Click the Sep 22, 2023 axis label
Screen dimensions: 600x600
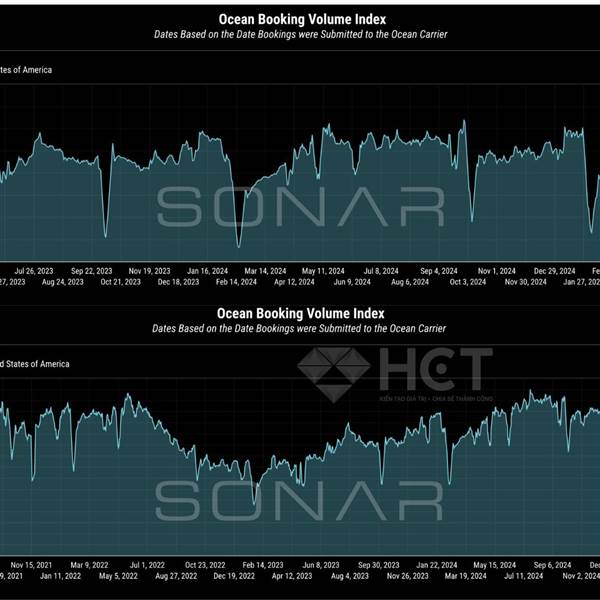[x=92, y=271]
